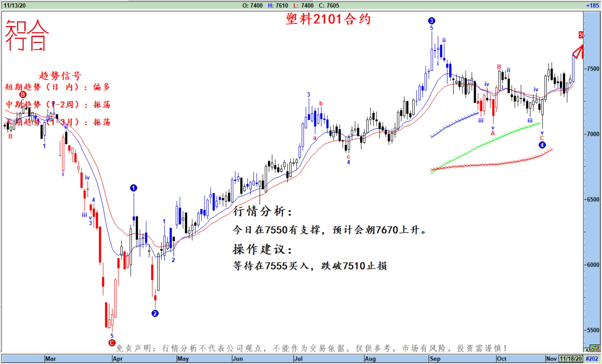Select the blue circled wave 4 marker

point(542,145)
